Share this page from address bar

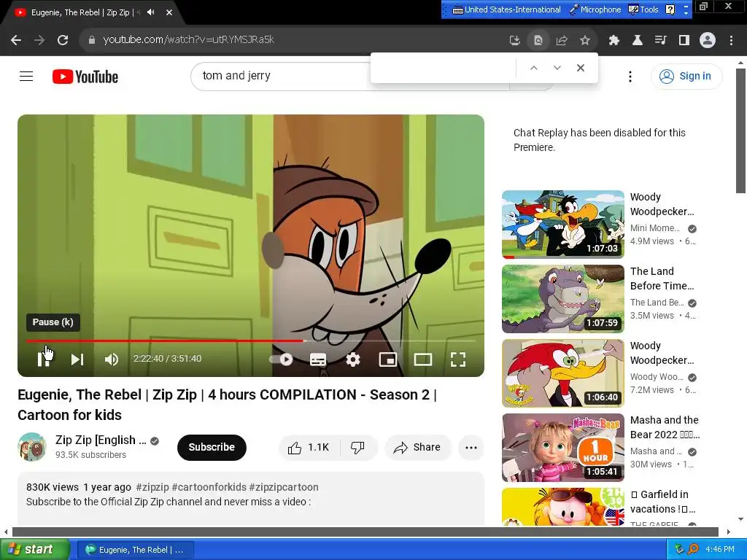[561, 40]
